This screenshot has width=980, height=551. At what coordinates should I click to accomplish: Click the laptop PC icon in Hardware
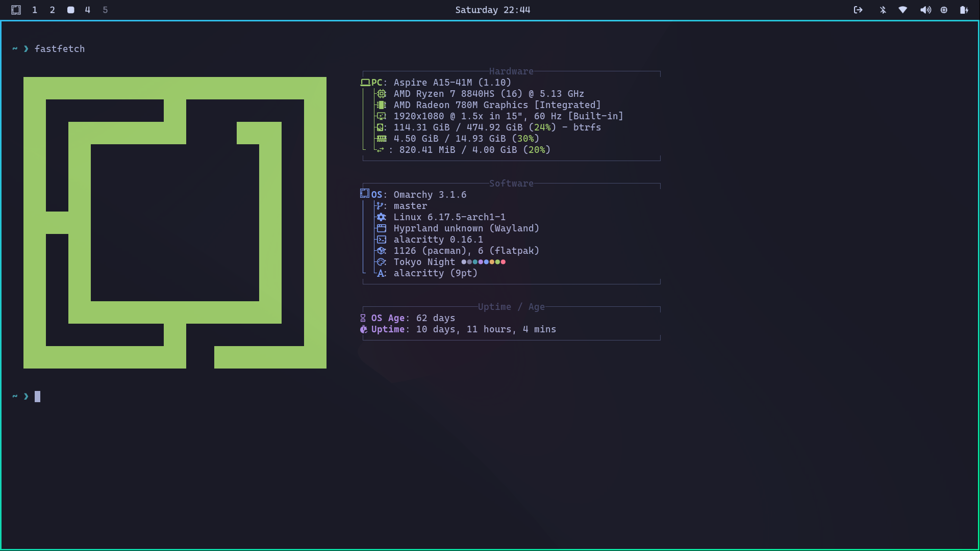point(365,83)
